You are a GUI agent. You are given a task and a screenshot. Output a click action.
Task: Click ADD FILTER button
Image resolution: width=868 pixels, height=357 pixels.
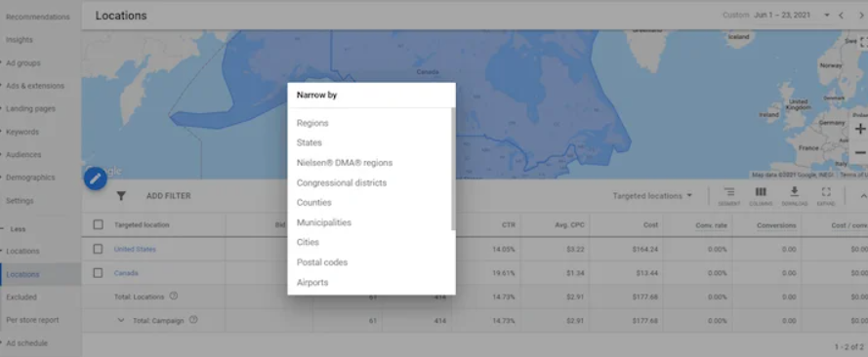click(x=168, y=196)
